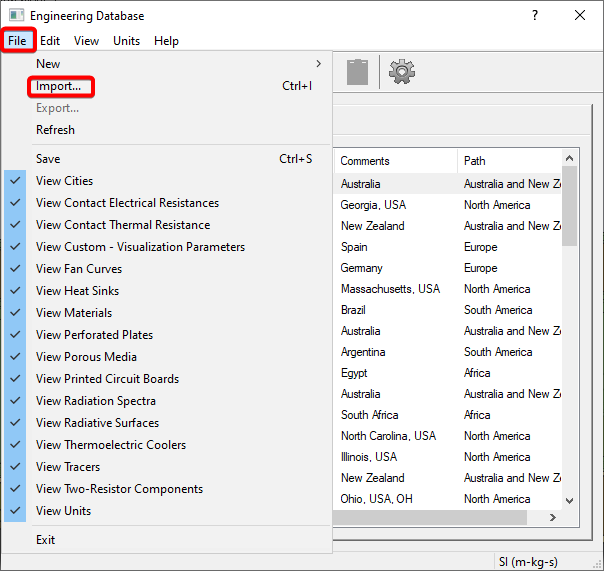The height and width of the screenshot is (571, 604).
Task: Open the View menu
Action: point(86,41)
